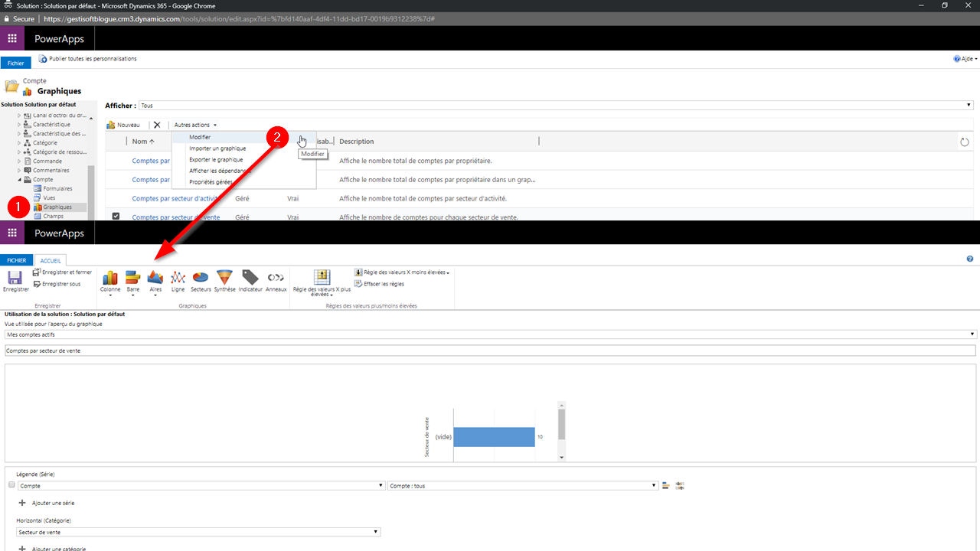Select Afficher les dépendances in the menu
This screenshot has height=551, width=980.
coord(244,171)
